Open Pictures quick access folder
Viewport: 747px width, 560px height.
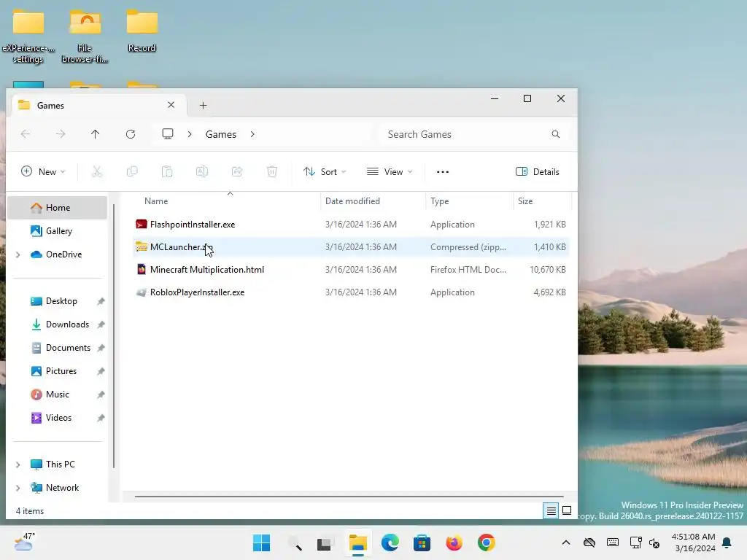(57, 371)
